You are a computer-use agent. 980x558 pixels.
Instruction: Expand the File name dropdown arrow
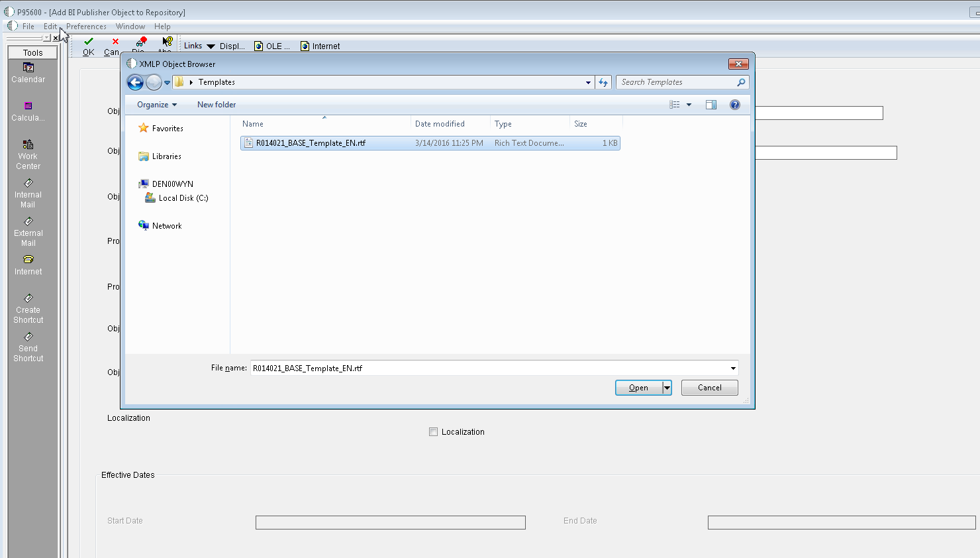[732, 368]
